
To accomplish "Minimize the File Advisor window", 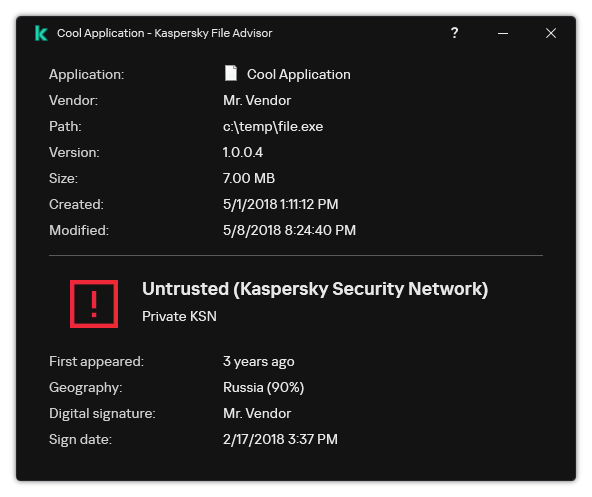I will pyautogui.click(x=503, y=34).
